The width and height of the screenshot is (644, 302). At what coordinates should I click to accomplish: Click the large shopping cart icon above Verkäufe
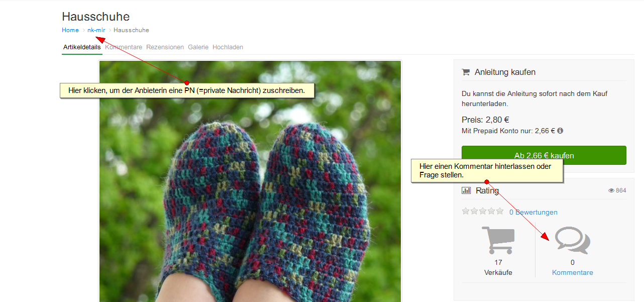point(498,240)
